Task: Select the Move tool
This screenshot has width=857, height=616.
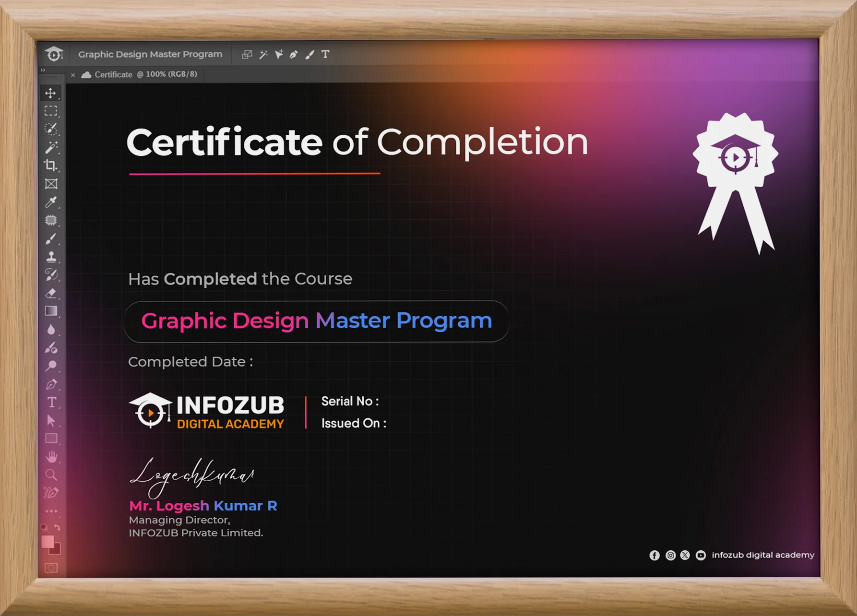Action: coord(51,94)
